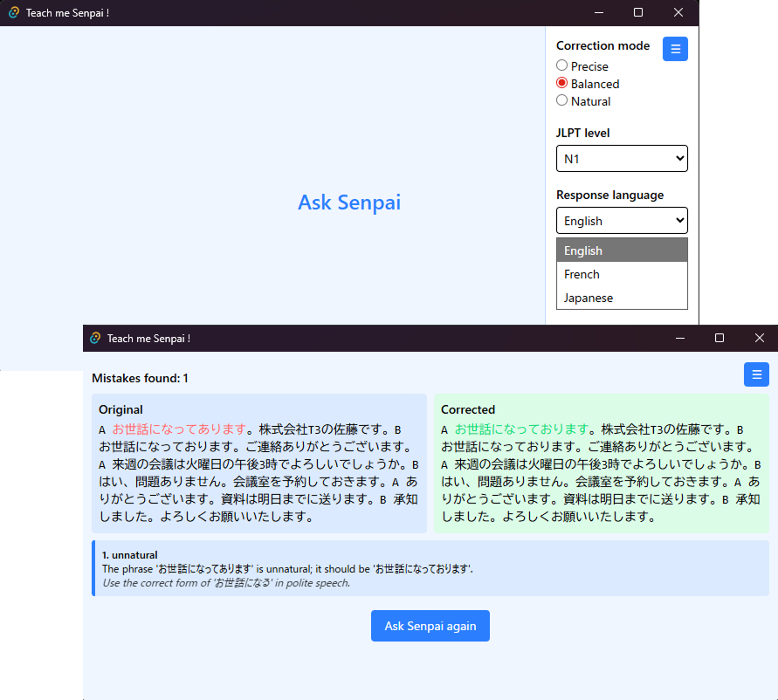Click the app logo in the lower window title bar
778x700 pixels.
(x=95, y=339)
